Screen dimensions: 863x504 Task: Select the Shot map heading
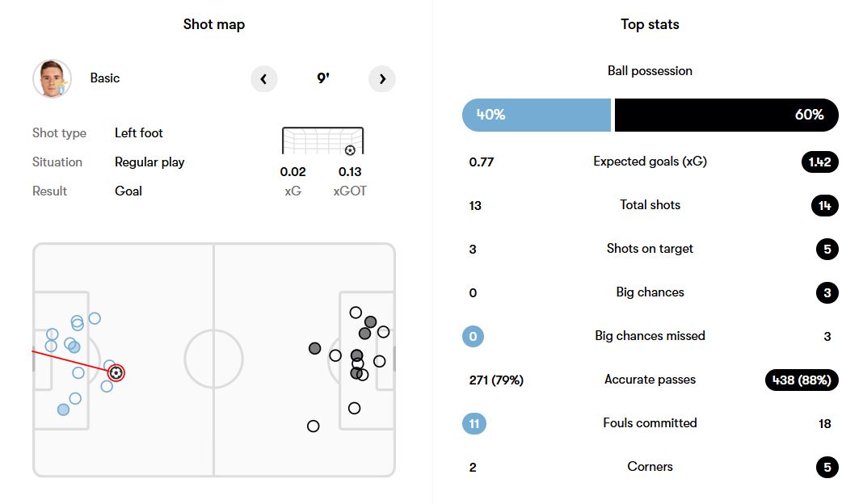pos(214,24)
